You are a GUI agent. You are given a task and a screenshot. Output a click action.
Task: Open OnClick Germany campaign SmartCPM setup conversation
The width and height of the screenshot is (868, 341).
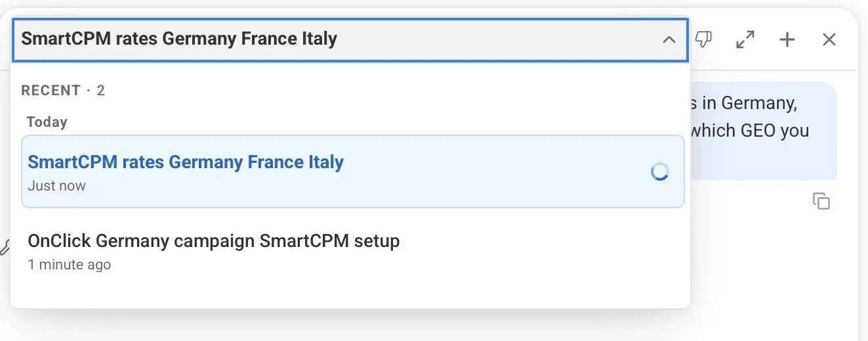click(x=352, y=252)
